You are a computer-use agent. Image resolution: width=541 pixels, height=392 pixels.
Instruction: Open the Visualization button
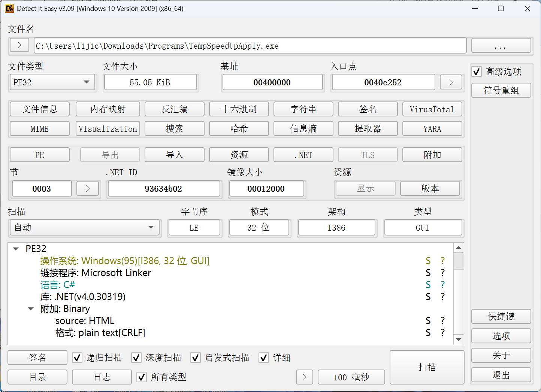[108, 128]
